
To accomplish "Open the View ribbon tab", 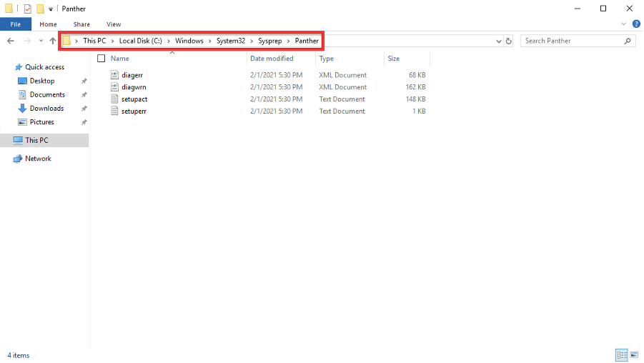I will click(x=114, y=24).
